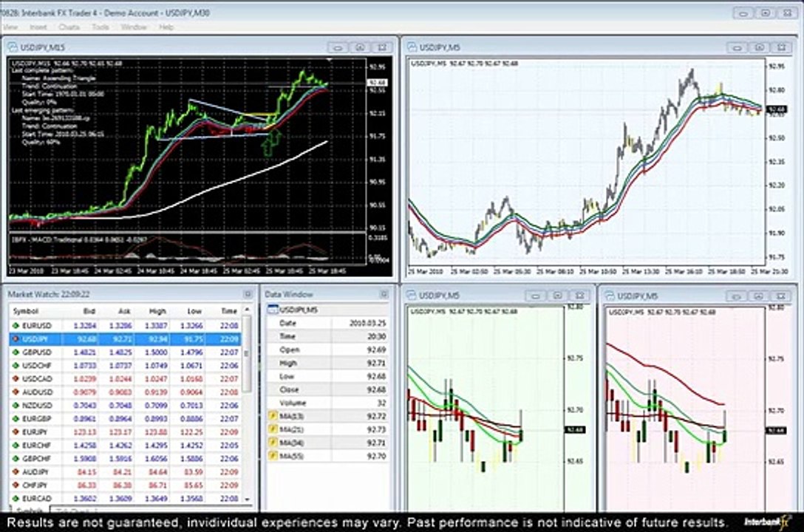Click the GBPUSD high value 1.5000
This screenshot has height=532, width=804.
[x=156, y=352]
